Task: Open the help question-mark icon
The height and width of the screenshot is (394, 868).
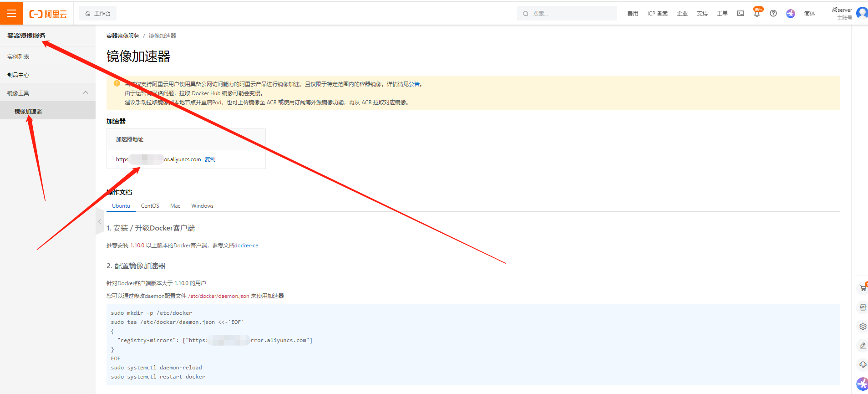Action: (x=773, y=13)
